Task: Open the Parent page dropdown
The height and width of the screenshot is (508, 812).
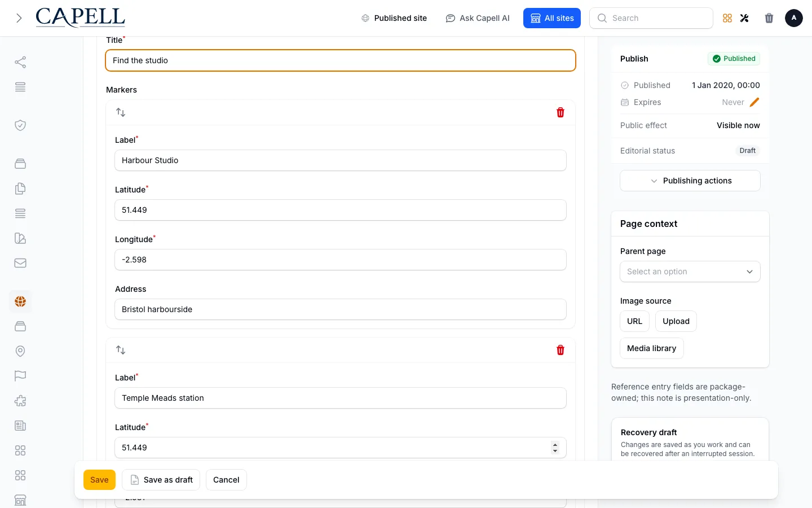Action: [x=690, y=271]
